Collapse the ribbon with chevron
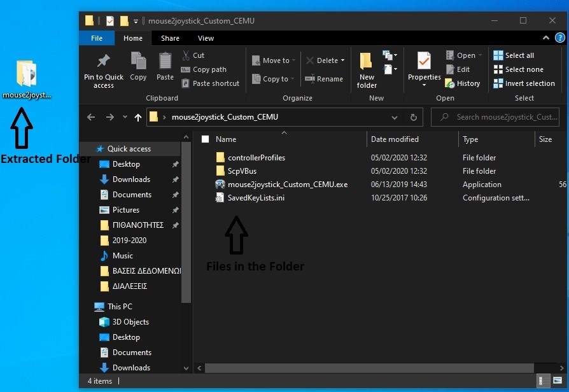The height and width of the screenshot is (392, 569). tap(546, 38)
